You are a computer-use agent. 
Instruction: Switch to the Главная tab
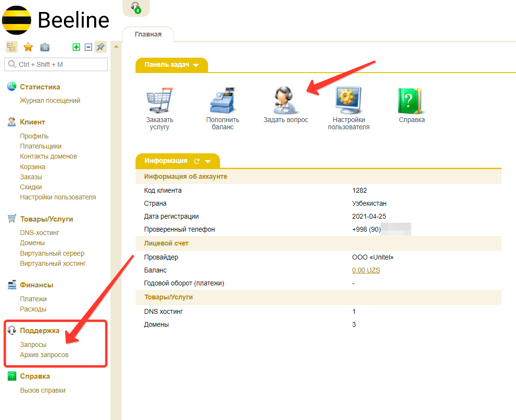148,34
